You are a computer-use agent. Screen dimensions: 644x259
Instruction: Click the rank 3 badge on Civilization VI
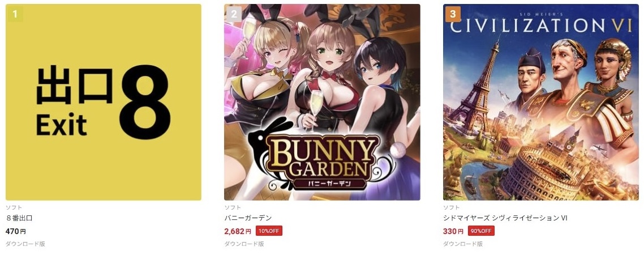click(x=453, y=14)
